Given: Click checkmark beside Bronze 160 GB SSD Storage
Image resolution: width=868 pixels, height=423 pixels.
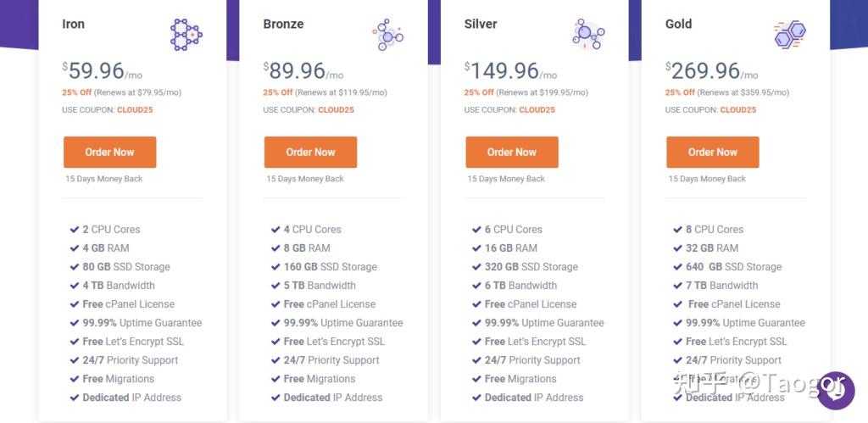Looking at the screenshot, I should click(x=275, y=267).
